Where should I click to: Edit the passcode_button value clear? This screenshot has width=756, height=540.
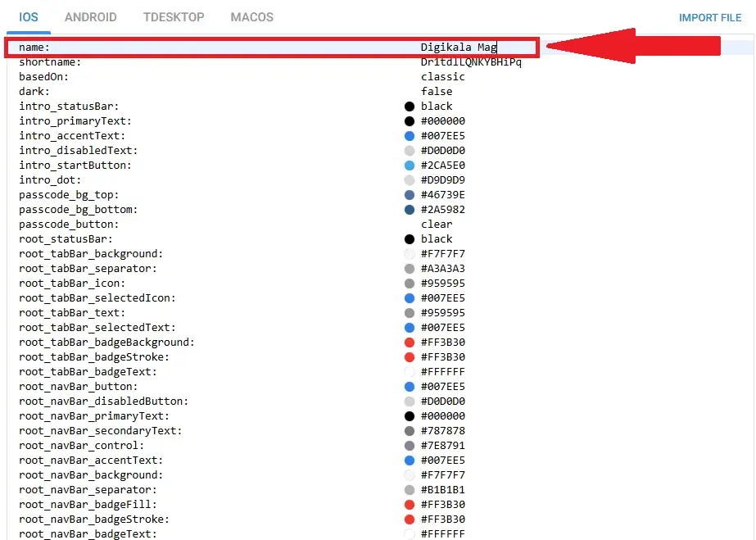pyautogui.click(x=437, y=225)
